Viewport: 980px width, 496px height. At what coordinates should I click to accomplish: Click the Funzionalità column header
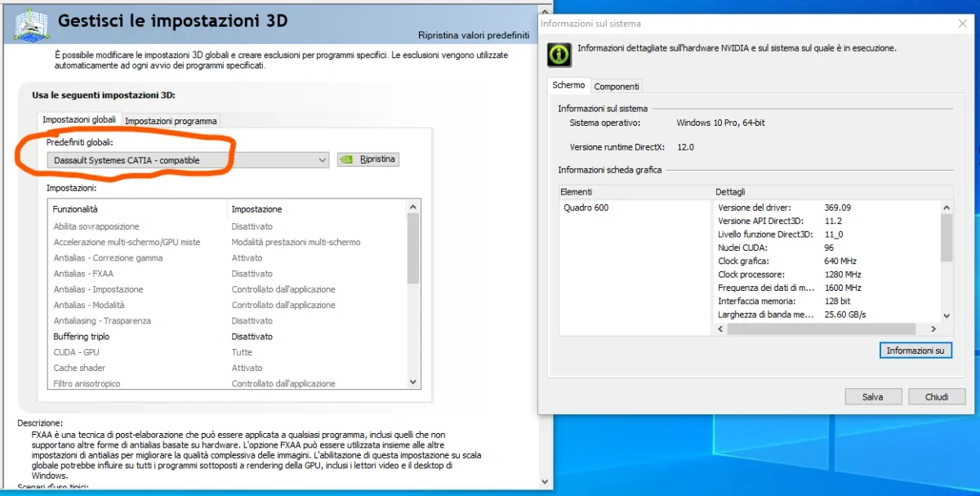(137, 209)
